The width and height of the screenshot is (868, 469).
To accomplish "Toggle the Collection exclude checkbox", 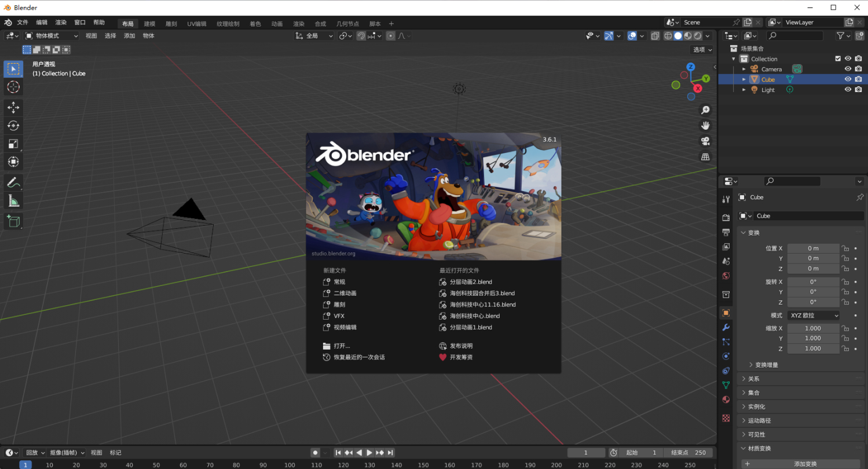I will point(837,58).
